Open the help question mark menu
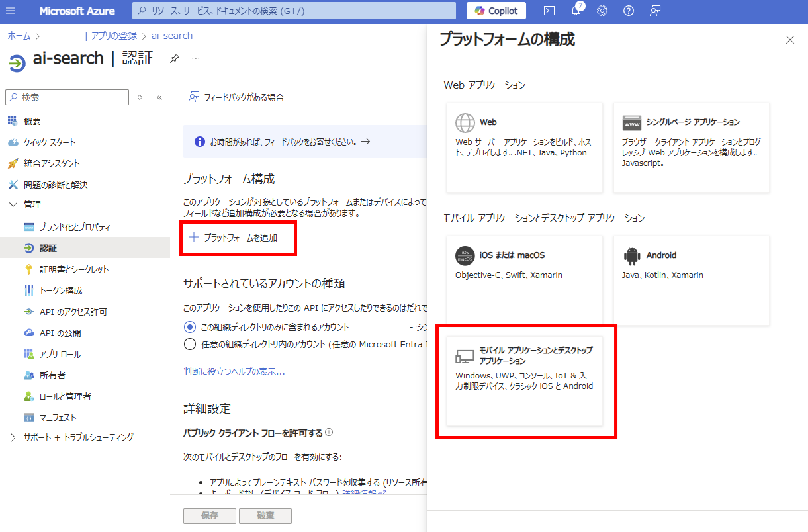 628,11
